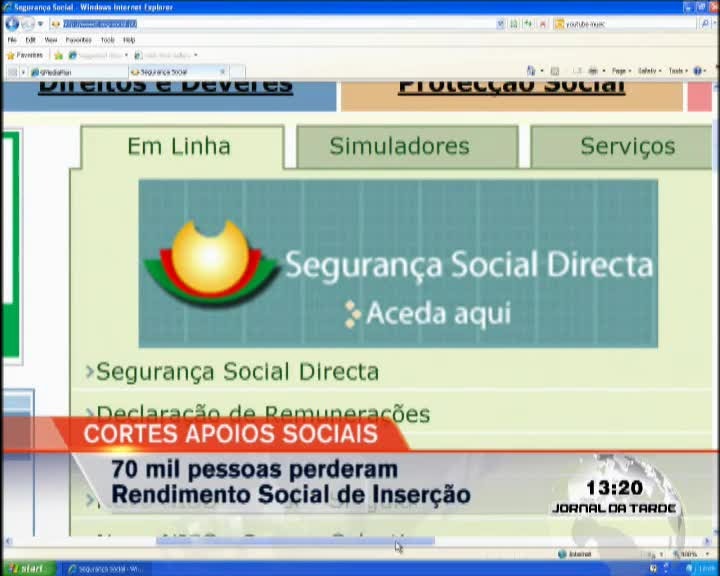Click the Help question mark icon

(x=698, y=71)
